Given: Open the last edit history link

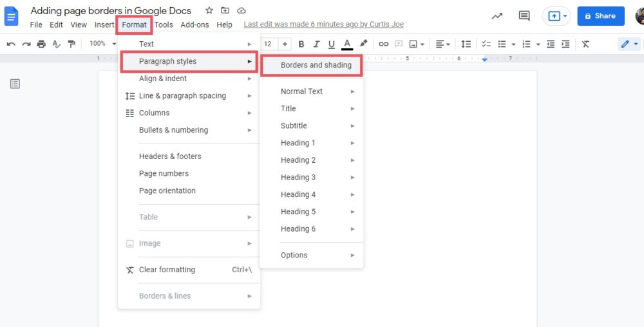Looking at the screenshot, I should [x=323, y=25].
